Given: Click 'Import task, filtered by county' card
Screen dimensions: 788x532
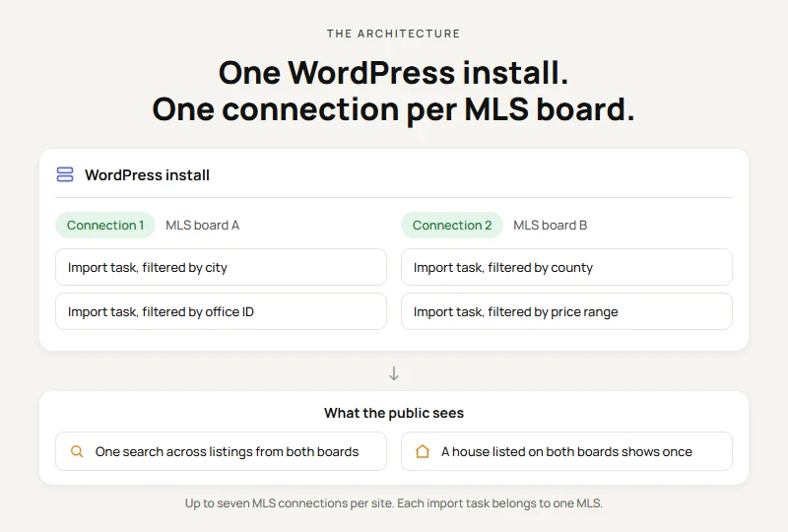Looking at the screenshot, I should [x=567, y=267].
